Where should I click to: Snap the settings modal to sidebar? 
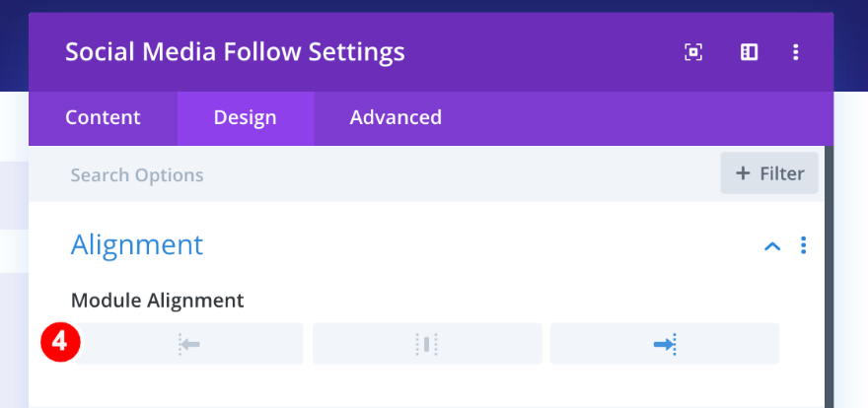(x=749, y=52)
